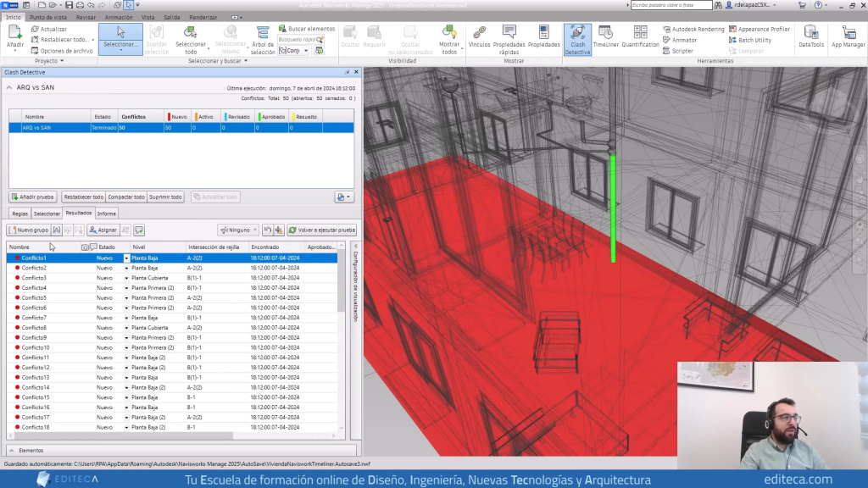
Task: Open the TimeLiner tool
Action: (x=605, y=37)
